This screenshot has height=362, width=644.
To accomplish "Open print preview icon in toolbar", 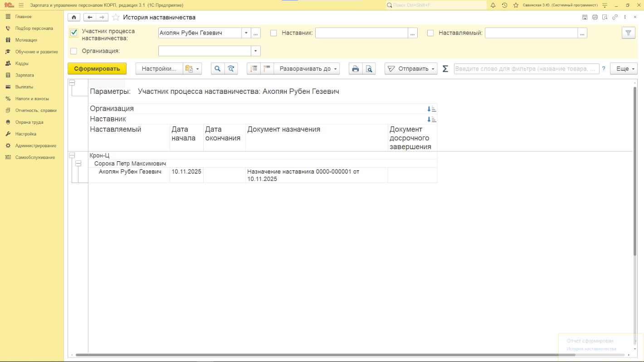I will (x=369, y=69).
